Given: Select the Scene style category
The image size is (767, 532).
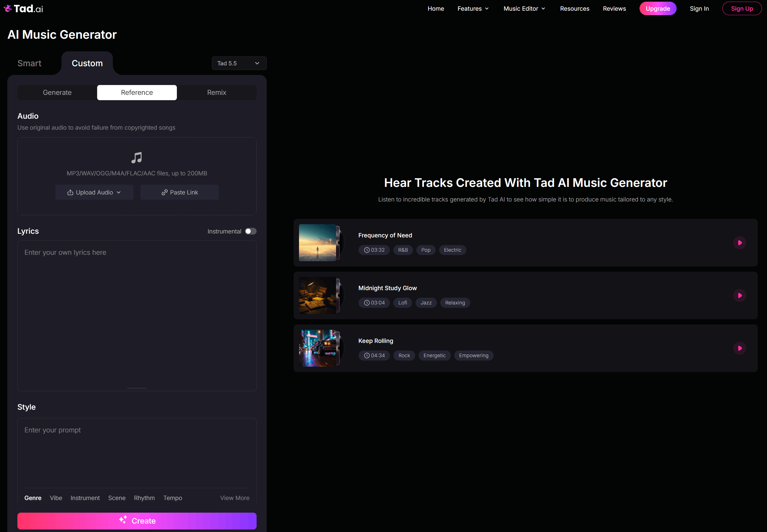Looking at the screenshot, I should click(117, 498).
